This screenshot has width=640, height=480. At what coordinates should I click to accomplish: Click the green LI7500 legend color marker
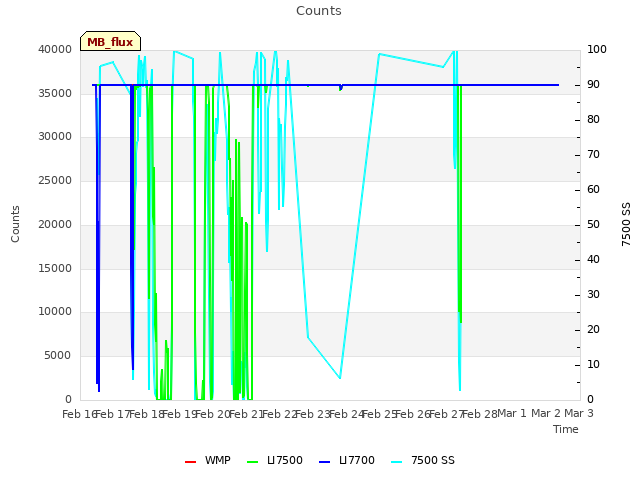point(253,462)
